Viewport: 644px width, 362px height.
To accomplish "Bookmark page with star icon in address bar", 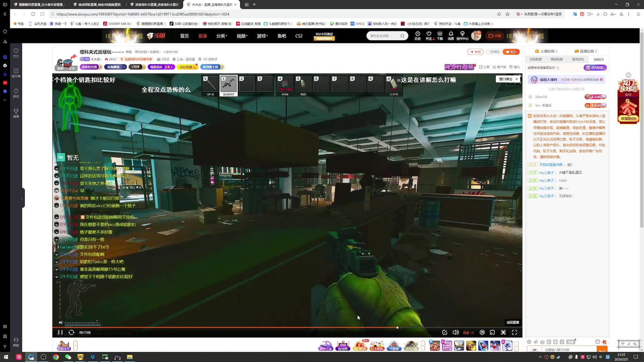I will click(507, 14).
